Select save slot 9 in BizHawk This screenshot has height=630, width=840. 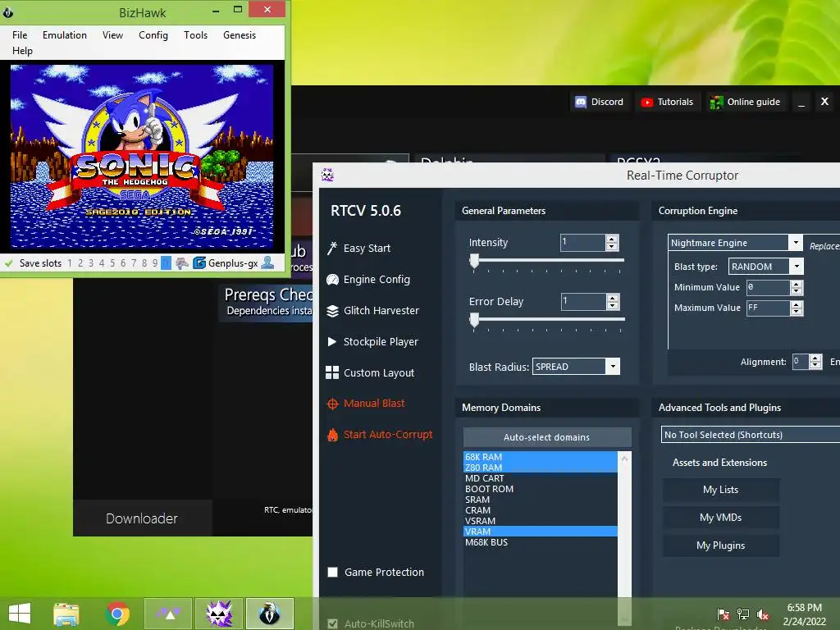tap(155, 263)
